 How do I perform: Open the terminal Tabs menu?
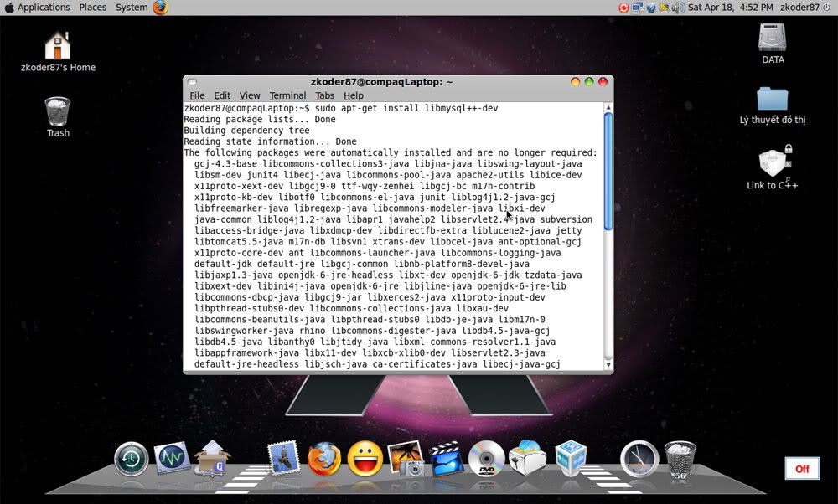point(324,95)
